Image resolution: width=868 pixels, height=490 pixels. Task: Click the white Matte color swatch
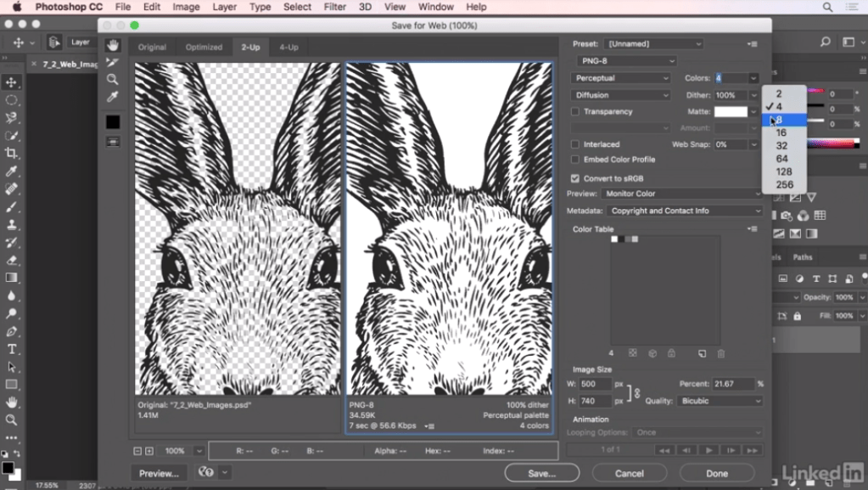[731, 111]
